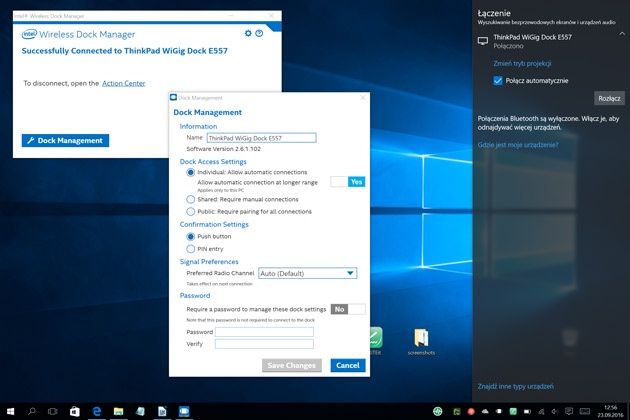Toggle automatic connection at longer range

pos(348,182)
